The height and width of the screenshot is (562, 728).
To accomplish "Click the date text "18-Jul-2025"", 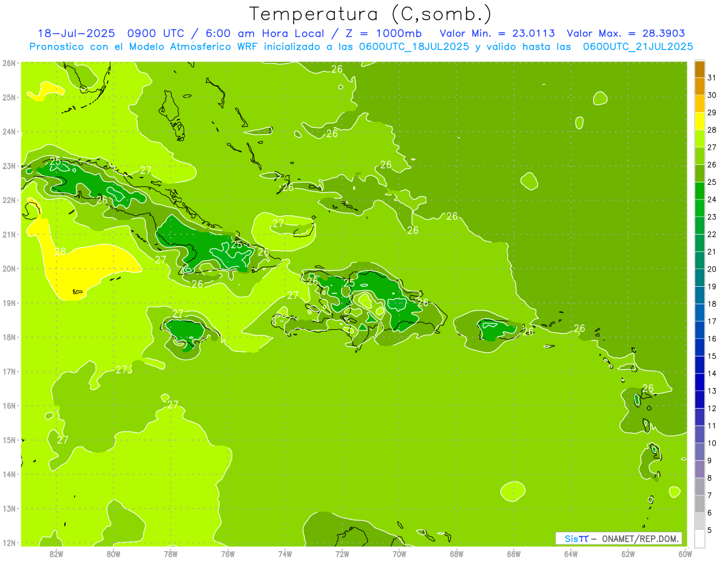I will coord(77,33).
